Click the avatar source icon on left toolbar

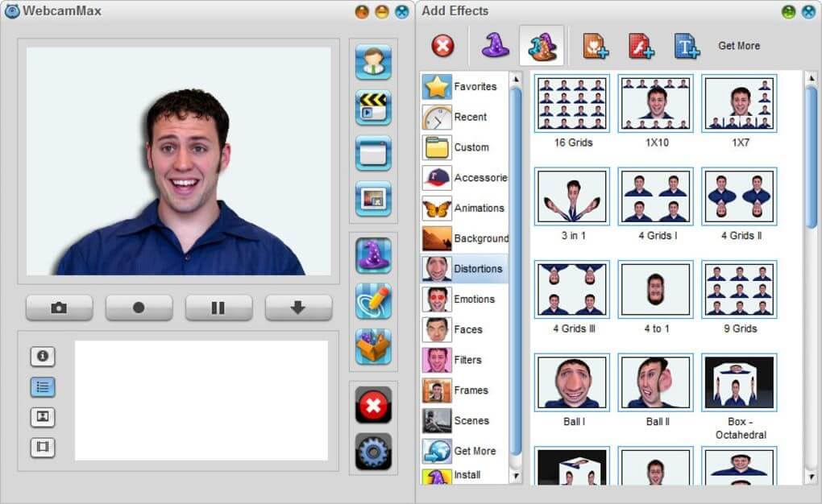coord(373,62)
